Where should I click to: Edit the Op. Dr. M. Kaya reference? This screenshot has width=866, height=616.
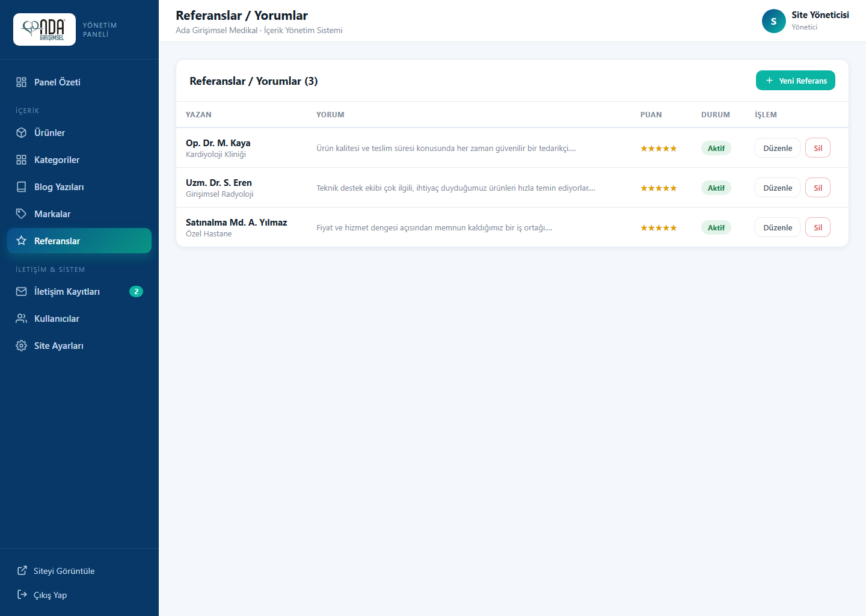click(x=778, y=148)
